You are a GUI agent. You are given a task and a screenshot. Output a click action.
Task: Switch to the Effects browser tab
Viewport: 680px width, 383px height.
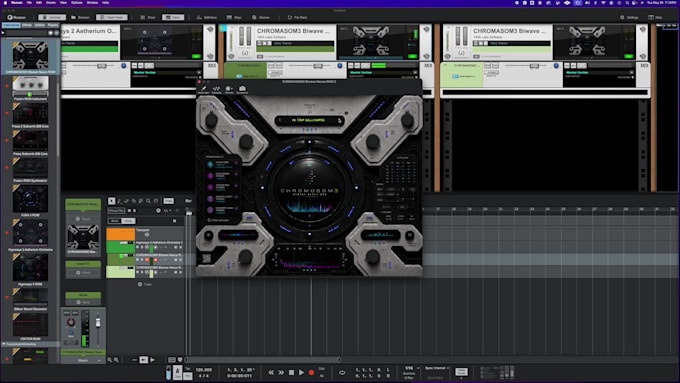(x=27, y=25)
